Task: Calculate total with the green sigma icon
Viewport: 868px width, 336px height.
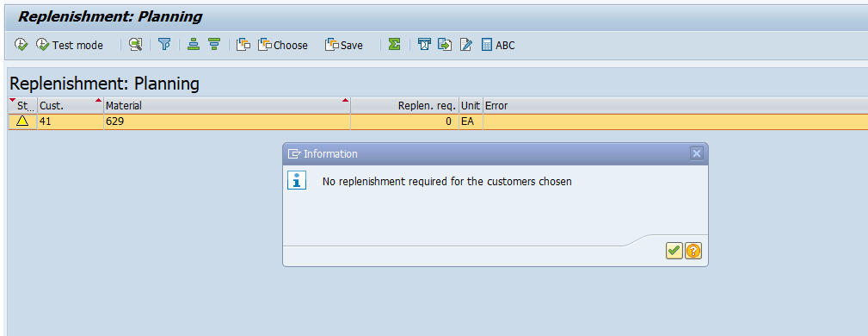Action: 394,45
